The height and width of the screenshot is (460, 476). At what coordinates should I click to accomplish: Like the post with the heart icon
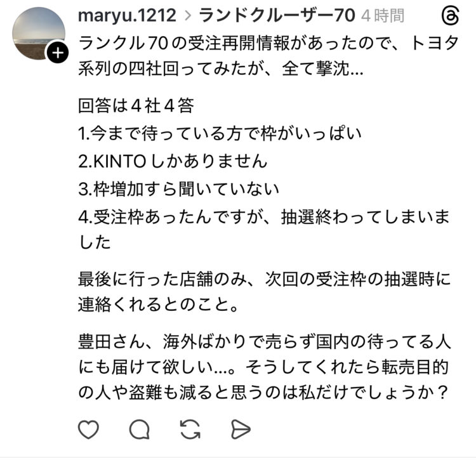tap(88, 429)
